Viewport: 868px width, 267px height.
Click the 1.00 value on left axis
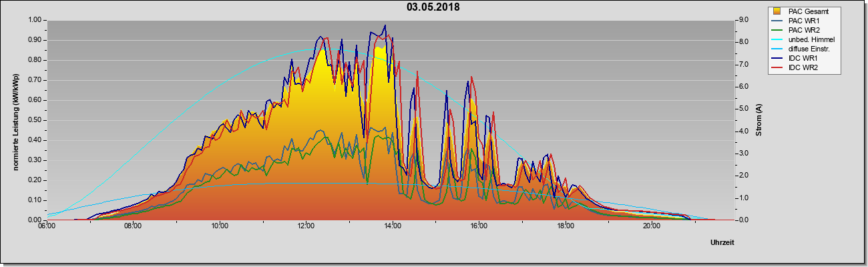(x=34, y=20)
